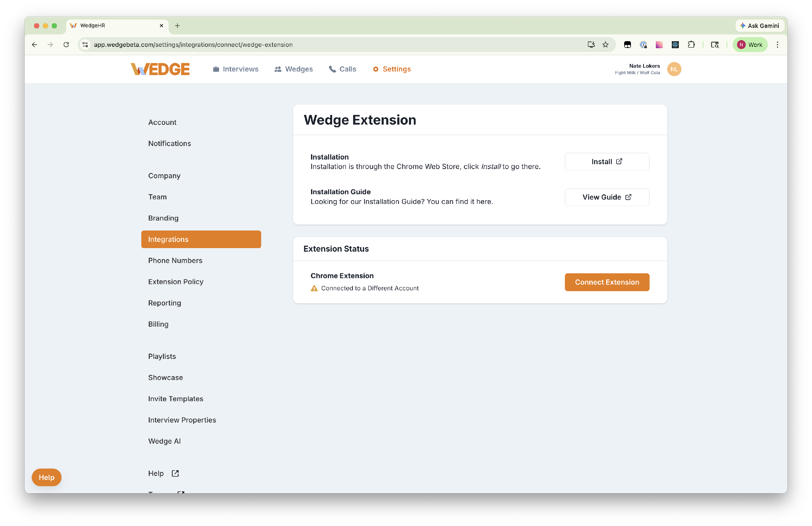Open the NL user avatar
812x526 pixels.
tap(674, 69)
